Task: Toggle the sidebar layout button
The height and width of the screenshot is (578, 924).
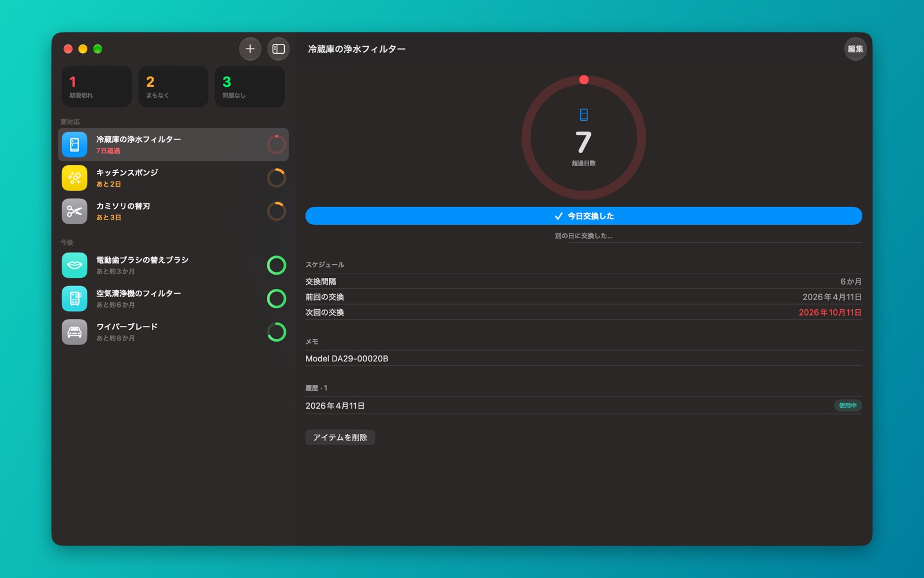Action: 278,49
